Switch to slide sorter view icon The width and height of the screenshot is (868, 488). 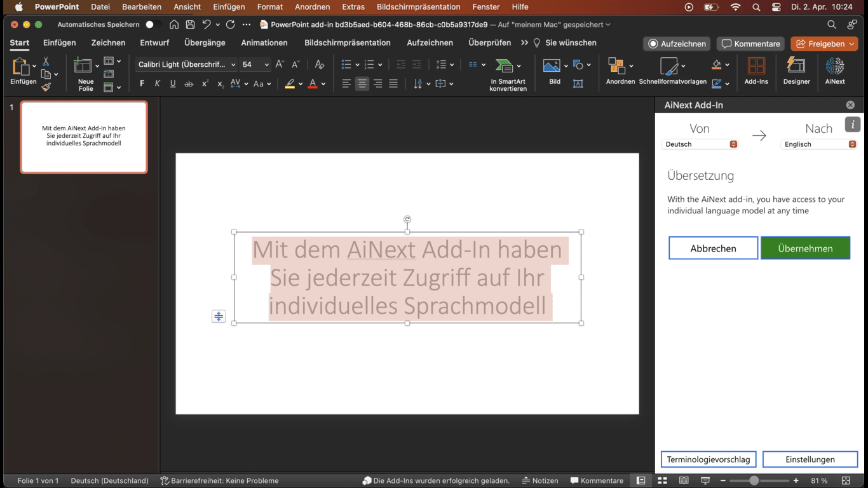tap(662, 481)
